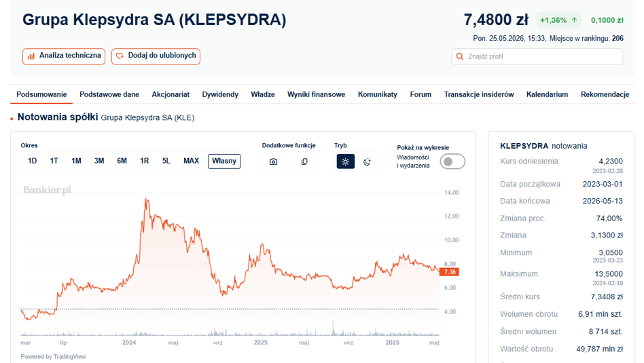The width and height of the screenshot is (644, 363).
Task: Toggle Wiadomości i wydarzenia on chart
Action: [x=452, y=161]
